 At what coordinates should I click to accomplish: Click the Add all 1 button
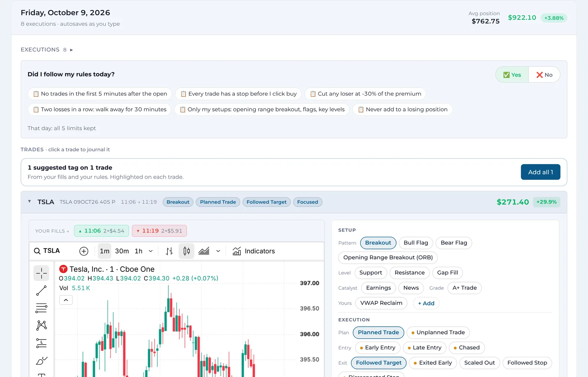[x=541, y=172]
